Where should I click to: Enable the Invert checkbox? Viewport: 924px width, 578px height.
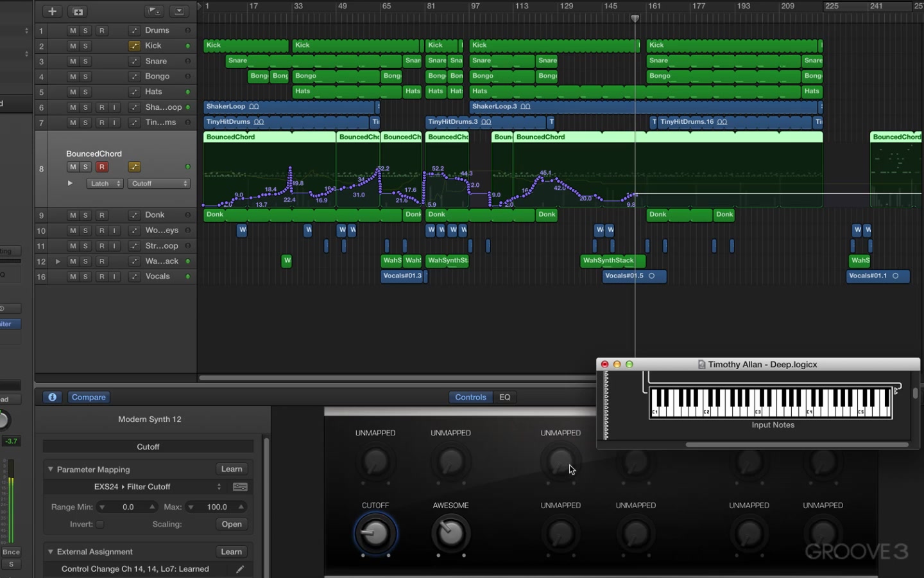(100, 524)
